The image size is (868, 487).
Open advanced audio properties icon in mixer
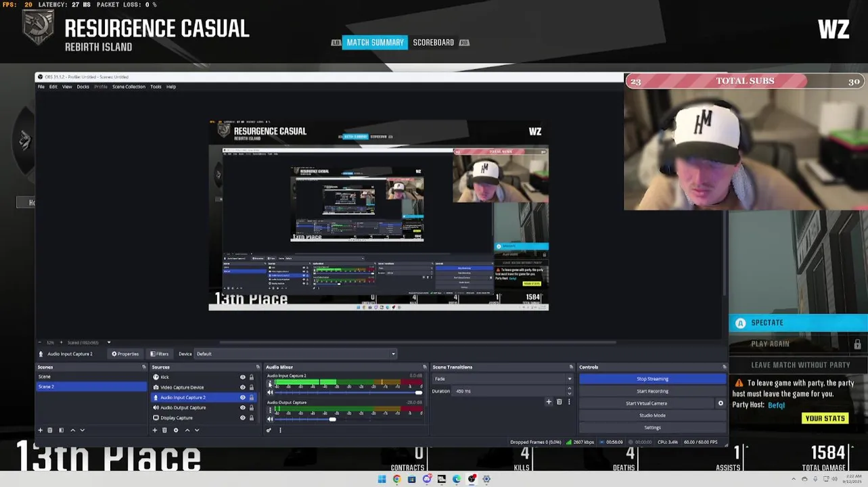269,430
